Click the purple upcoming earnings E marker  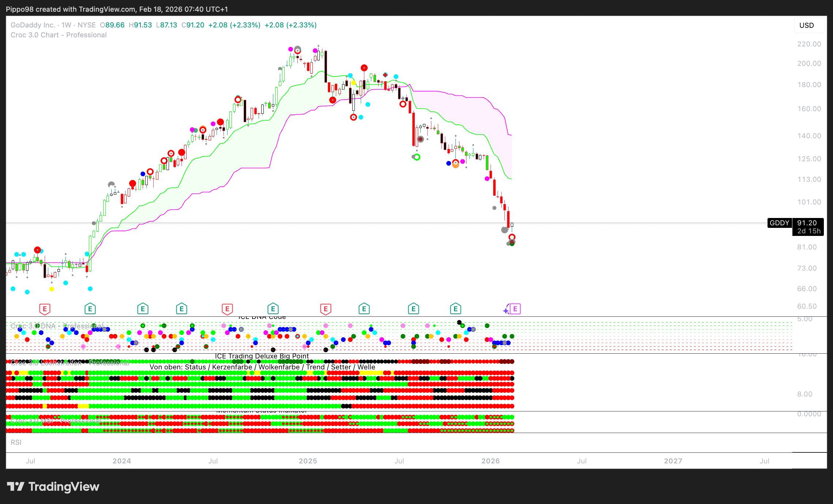coord(515,309)
